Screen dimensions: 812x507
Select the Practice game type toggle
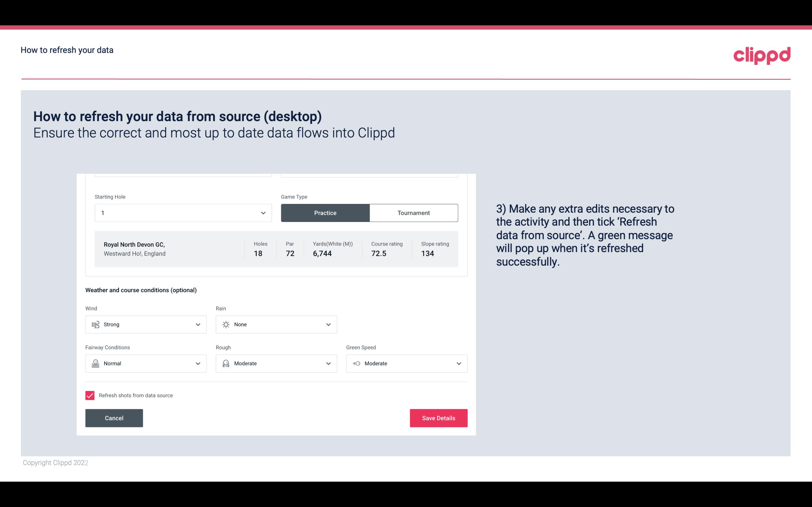(325, 213)
